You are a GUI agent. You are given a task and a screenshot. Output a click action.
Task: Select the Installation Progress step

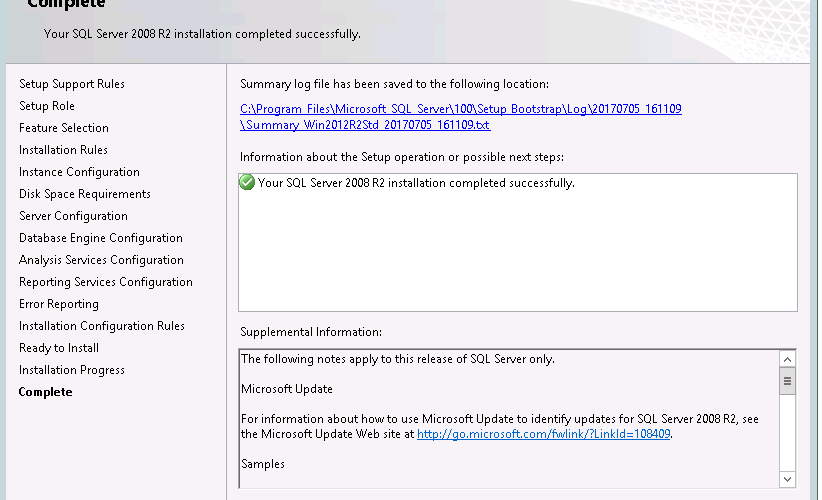(72, 370)
